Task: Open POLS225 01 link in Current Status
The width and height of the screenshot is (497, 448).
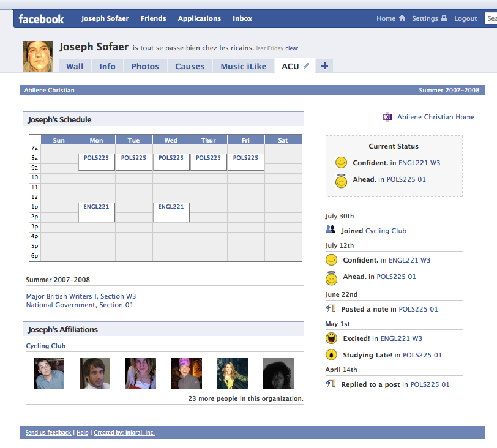Action: coord(406,179)
